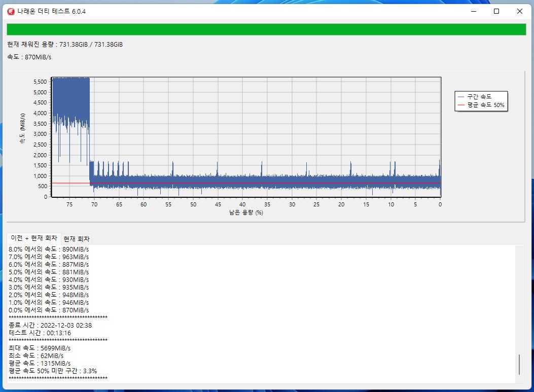
Task: Select the '3.0% 에서의 속도 : 935MiB/s' log line
Action: pos(49,287)
